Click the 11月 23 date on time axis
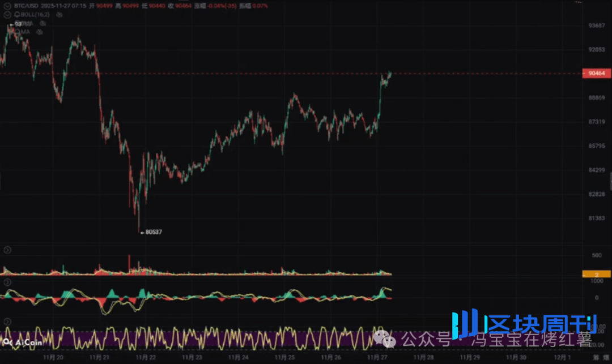 coord(194,358)
